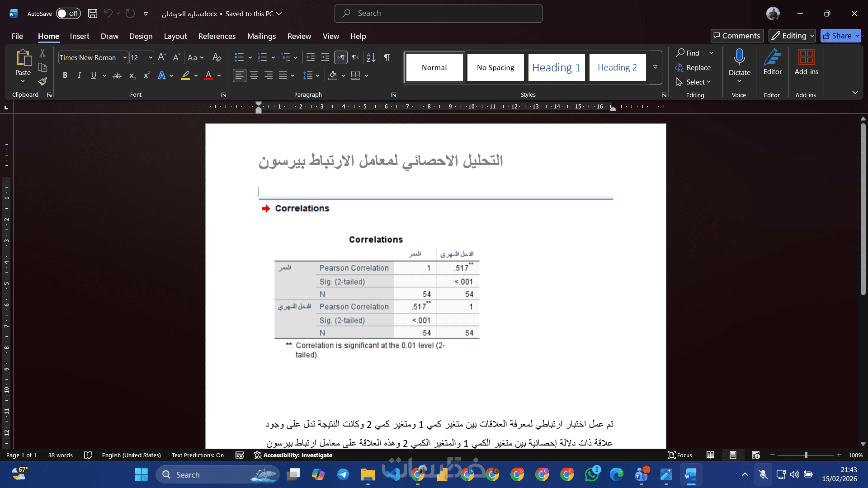The image size is (868, 488).
Task: Click the zoom slider handle
Action: [x=806, y=455]
